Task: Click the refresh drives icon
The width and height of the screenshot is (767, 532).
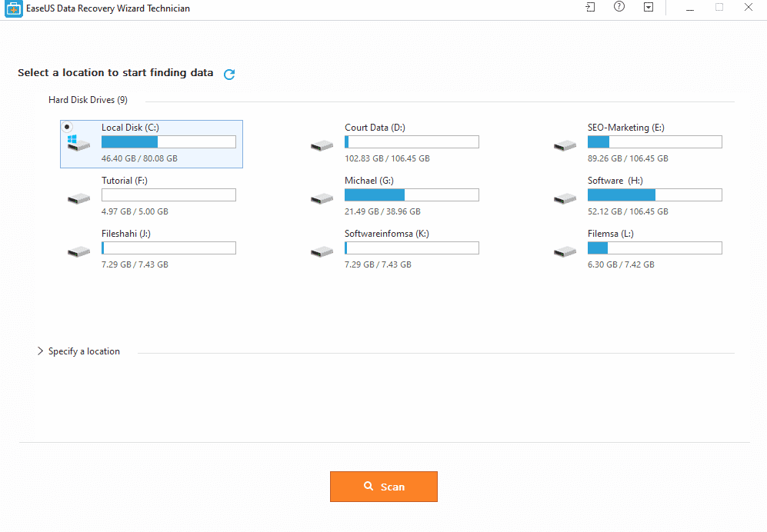Action: pyautogui.click(x=229, y=75)
